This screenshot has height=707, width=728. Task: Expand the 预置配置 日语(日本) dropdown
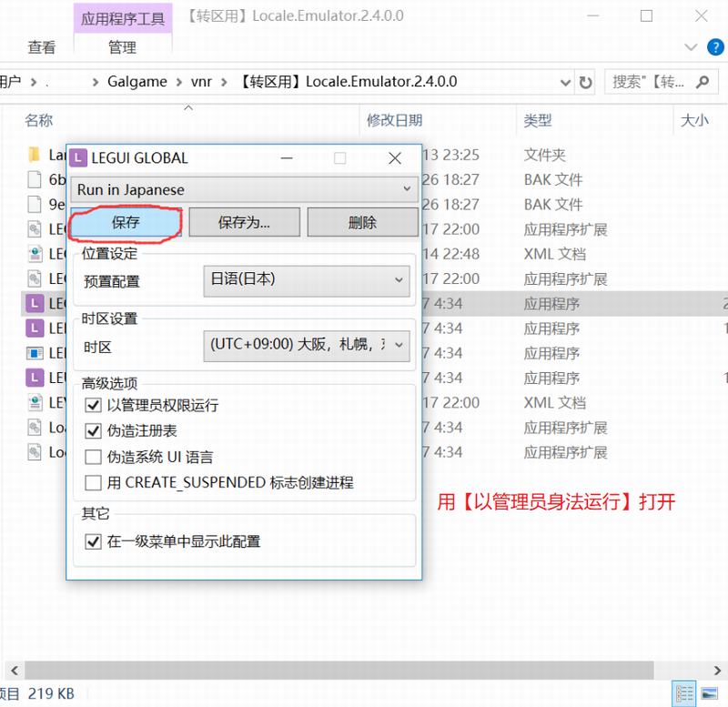point(306,279)
